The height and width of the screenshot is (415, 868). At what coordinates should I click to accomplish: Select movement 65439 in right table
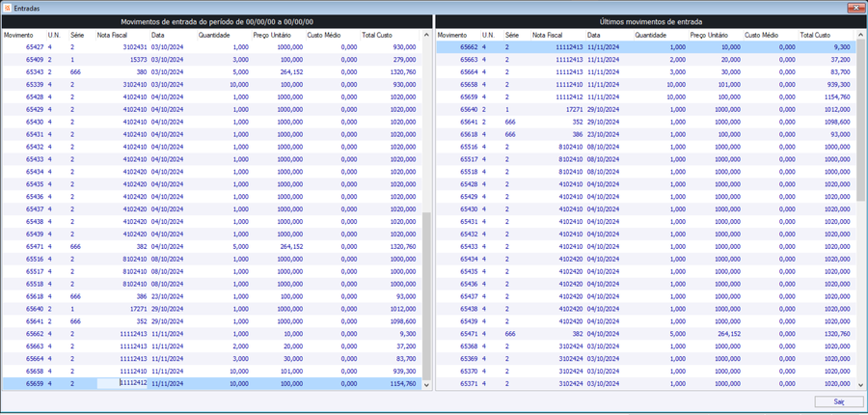tap(646, 321)
